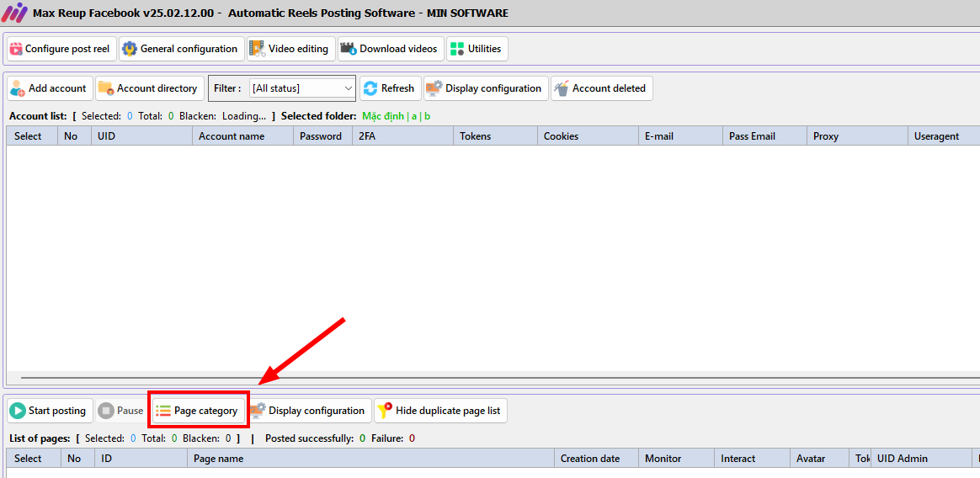Screen dimensions: 980x478
Task: Click the Interact column header
Action: [752, 459]
